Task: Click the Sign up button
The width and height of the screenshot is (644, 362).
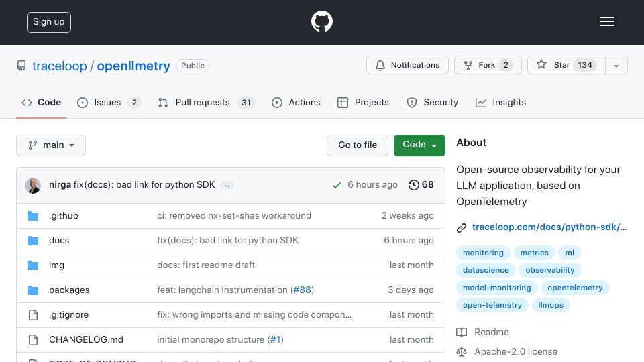Action: [x=49, y=22]
